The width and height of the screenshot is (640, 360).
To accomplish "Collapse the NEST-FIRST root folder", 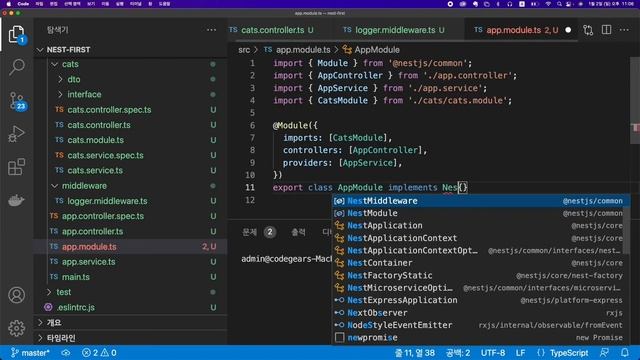I will pos(40,50).
